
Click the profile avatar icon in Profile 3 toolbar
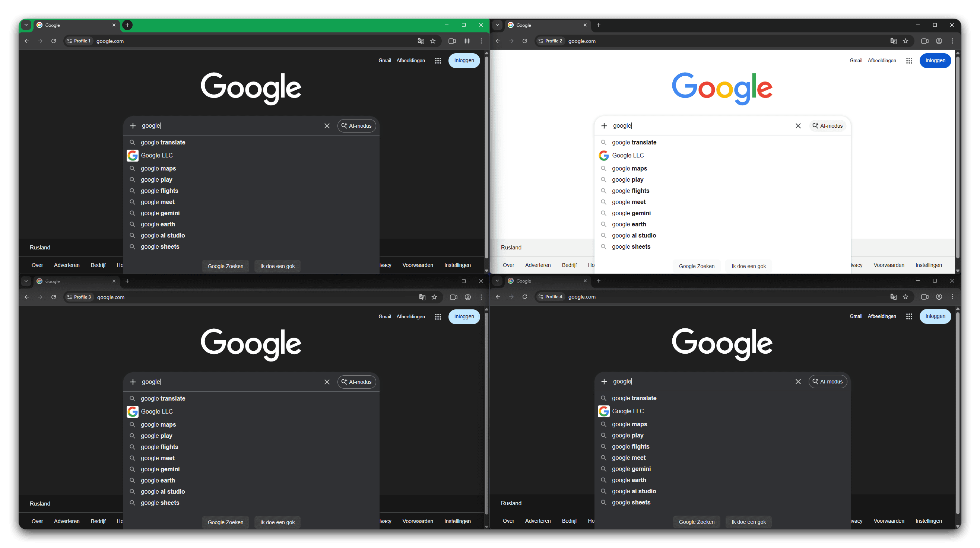click(x=467, y=297)
